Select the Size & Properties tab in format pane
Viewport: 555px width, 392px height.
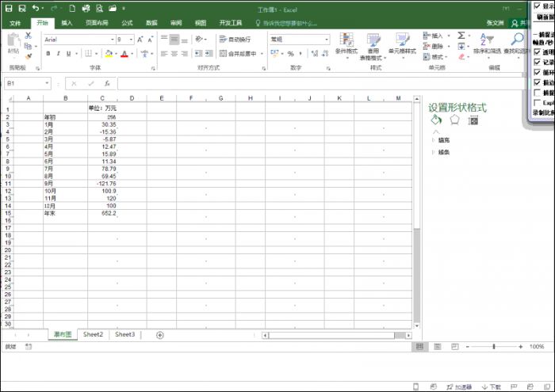(473, 120)
